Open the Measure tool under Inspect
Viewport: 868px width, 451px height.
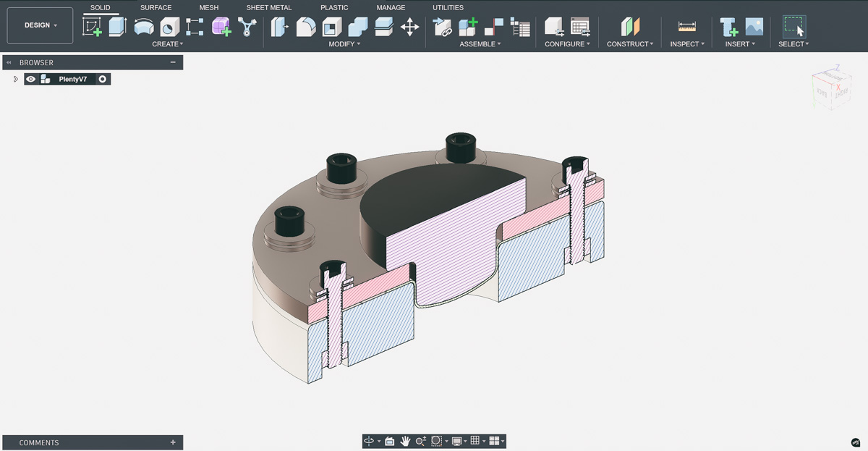(686, 27)
